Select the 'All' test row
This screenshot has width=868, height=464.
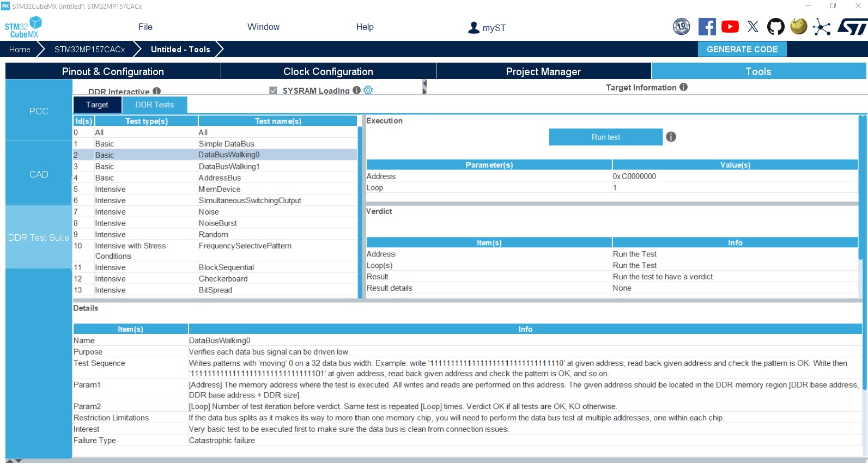(x=215, y=132)
